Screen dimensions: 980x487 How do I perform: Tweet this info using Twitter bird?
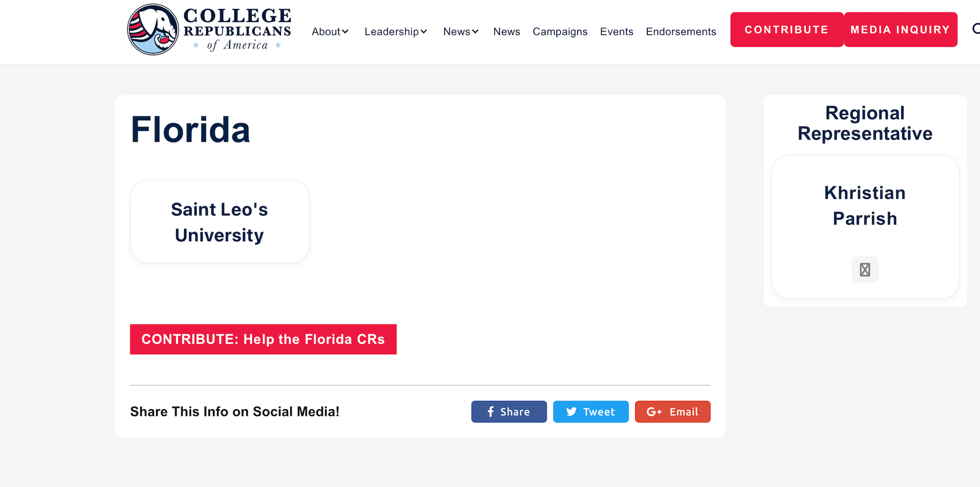coord(590,411)
